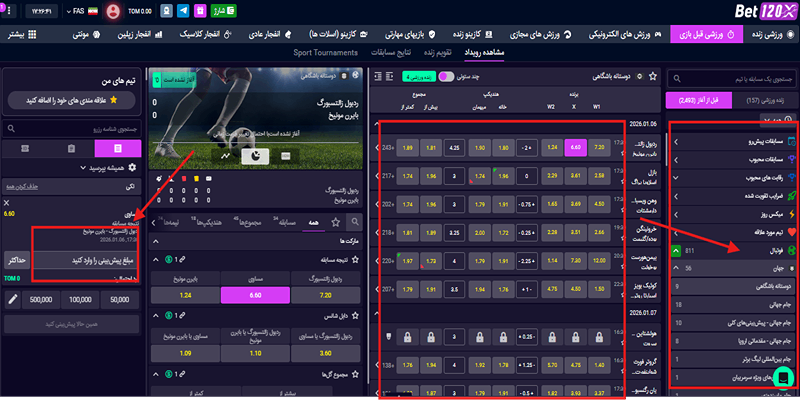The width and height of the screenshot is (800, 400).
Task: Favorite the دوستانه باشگاهی league with the star
Action: point(653,77)
